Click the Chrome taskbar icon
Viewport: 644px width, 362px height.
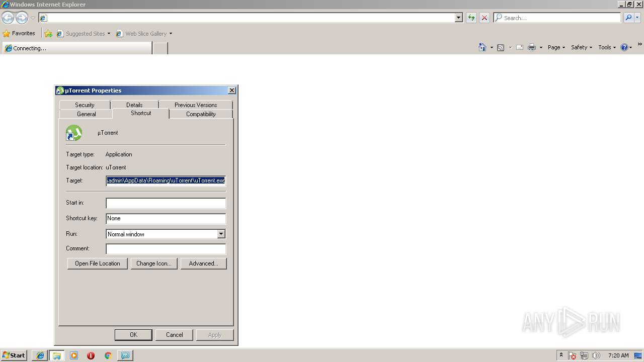click(x=108, y=355)
